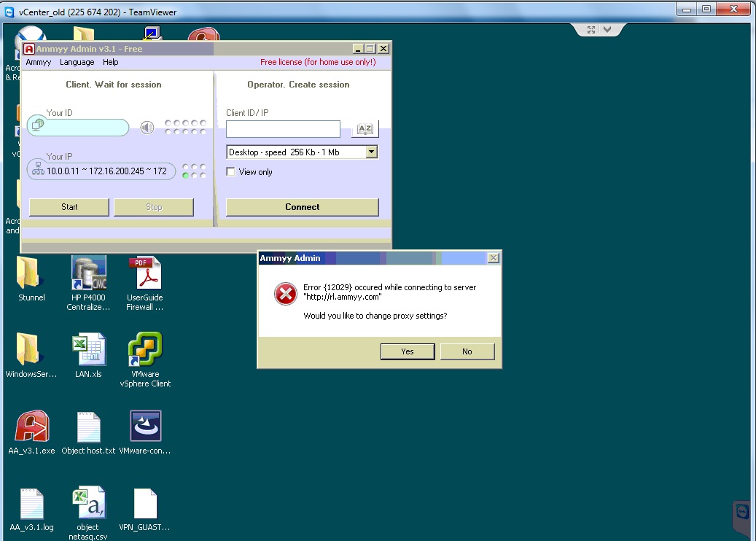Screen dimensions: 756x541
Task: Click 'Would you like to change proxy settings?'
Action: (x=375, y=316)
